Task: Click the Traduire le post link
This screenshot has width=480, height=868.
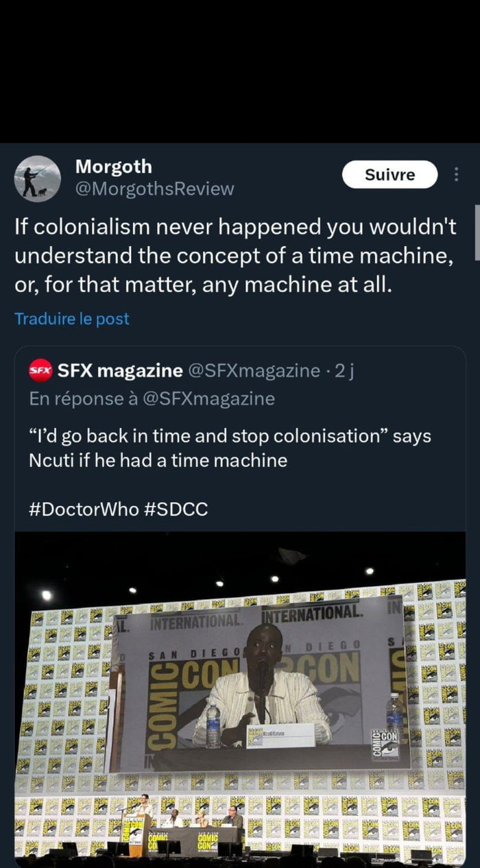Action: click(x=71, y=319)
